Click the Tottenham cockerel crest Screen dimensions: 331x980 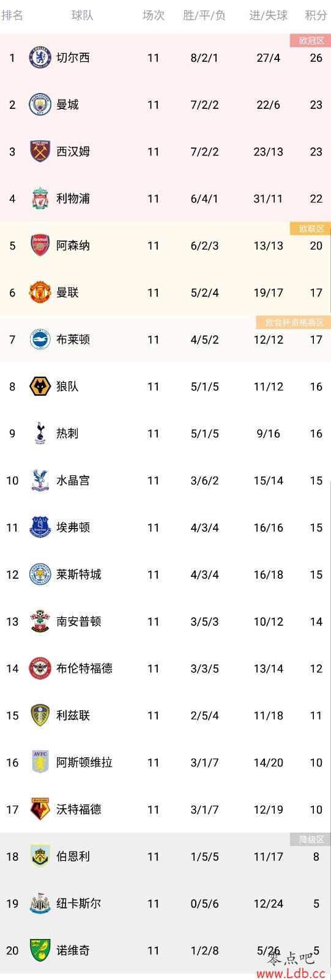coord(40,433)
